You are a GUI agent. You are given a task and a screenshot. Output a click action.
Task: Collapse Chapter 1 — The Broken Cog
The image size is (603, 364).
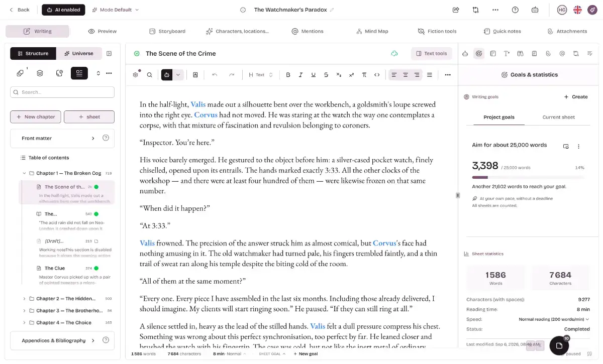24,173
